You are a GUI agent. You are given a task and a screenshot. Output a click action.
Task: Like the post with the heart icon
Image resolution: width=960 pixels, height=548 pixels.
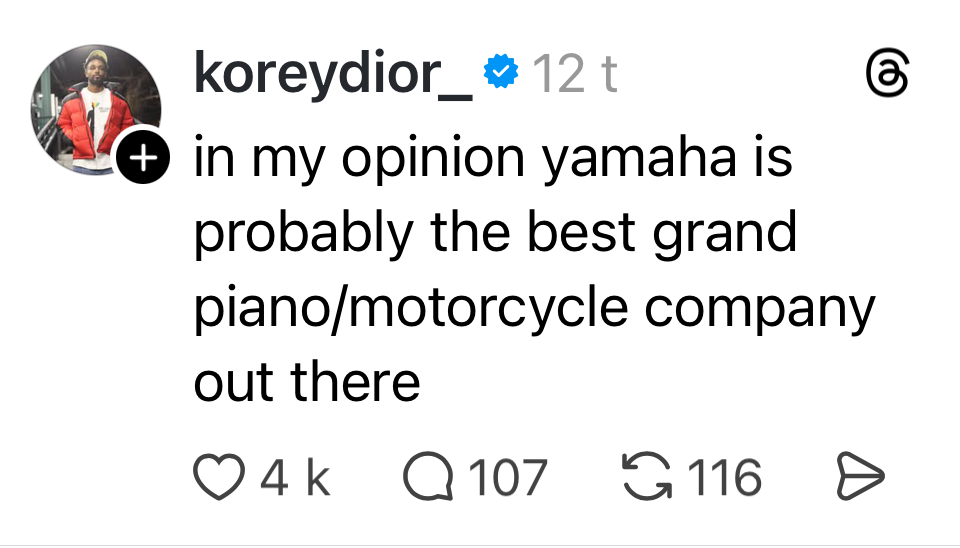(x=218, y=477)
